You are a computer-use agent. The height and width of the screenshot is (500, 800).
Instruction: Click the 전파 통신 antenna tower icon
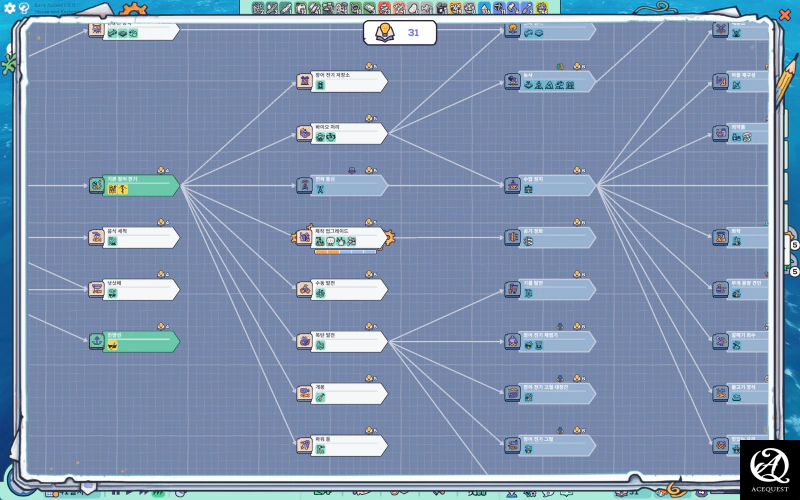(305, 185)
